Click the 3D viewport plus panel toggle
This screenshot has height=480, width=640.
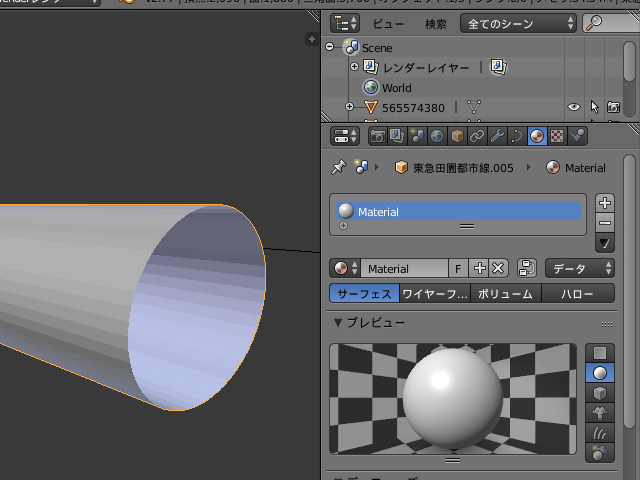point(312,39)
